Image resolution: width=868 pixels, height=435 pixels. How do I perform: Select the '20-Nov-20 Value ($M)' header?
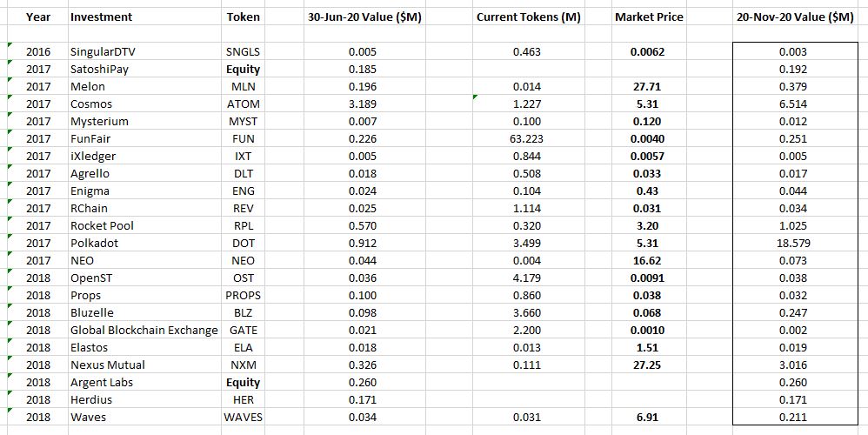tap(795, 17)
